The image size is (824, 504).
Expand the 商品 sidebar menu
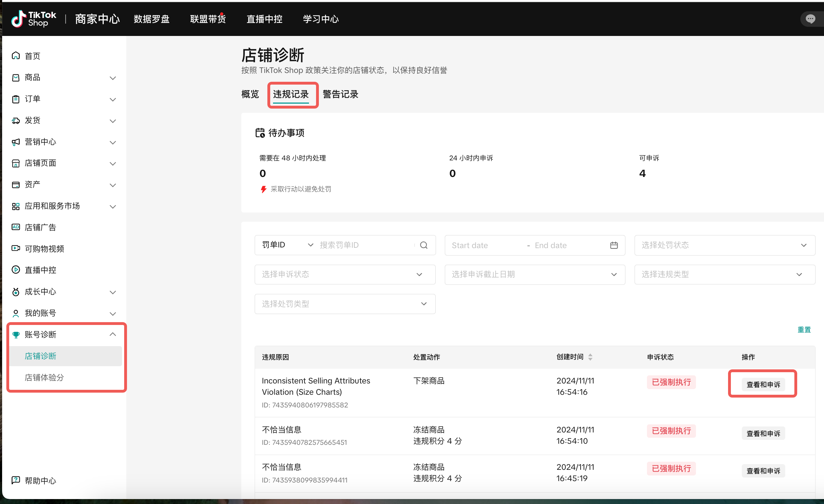pos(113,78)
